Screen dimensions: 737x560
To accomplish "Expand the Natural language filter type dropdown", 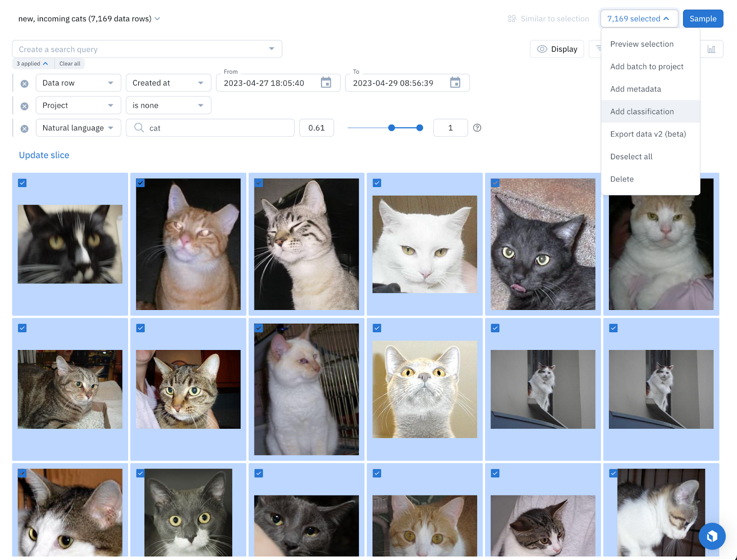I will tap(78, 128).
